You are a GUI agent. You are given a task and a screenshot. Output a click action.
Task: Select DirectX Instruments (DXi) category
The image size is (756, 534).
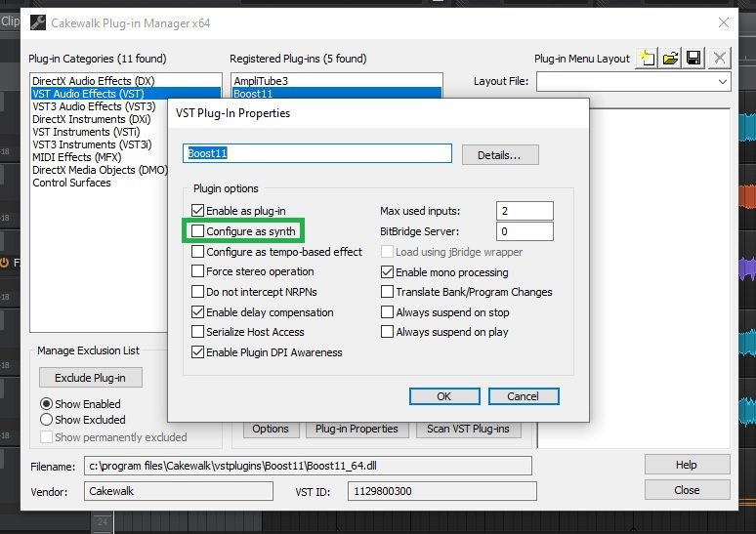click(x=100, y=119)
